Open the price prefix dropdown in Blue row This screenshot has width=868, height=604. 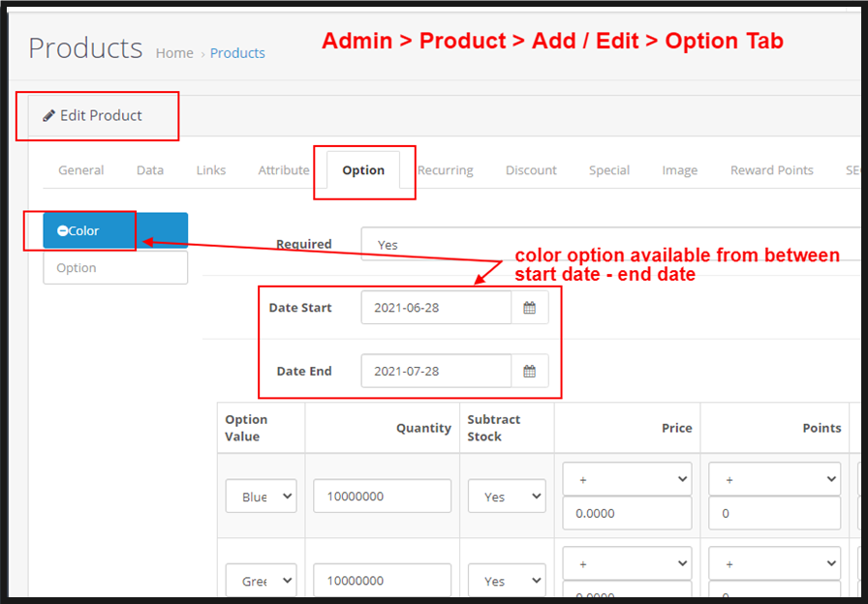[627, 479]
